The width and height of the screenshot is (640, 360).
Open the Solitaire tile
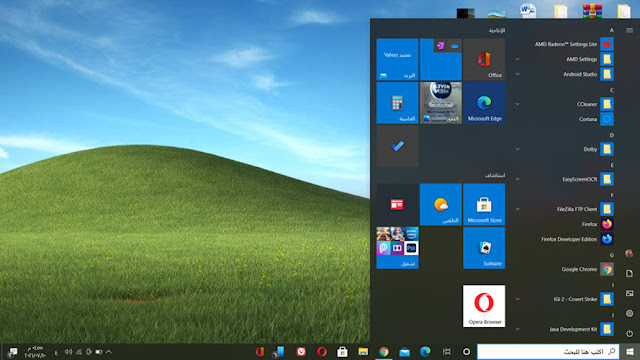484,248
